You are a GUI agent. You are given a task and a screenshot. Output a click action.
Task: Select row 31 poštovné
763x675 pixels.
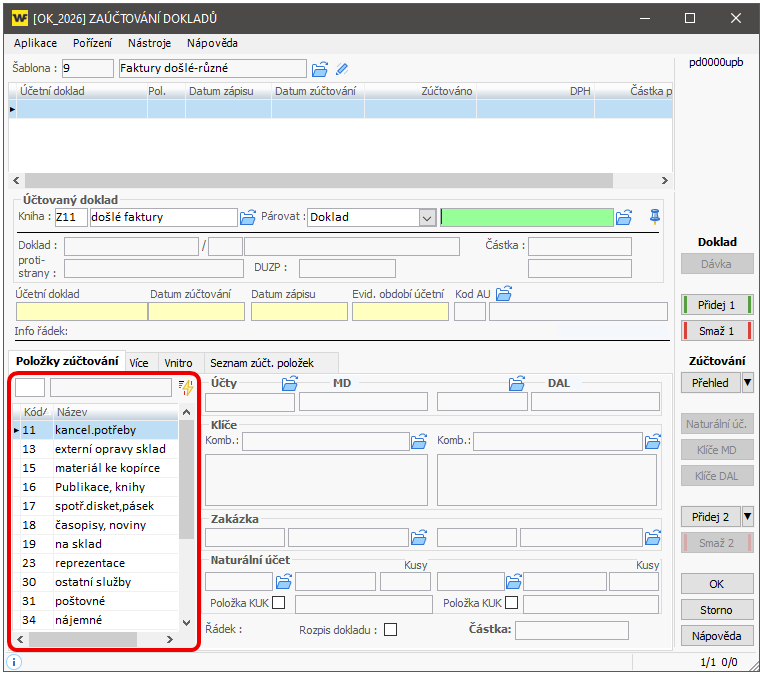(95, 601)
